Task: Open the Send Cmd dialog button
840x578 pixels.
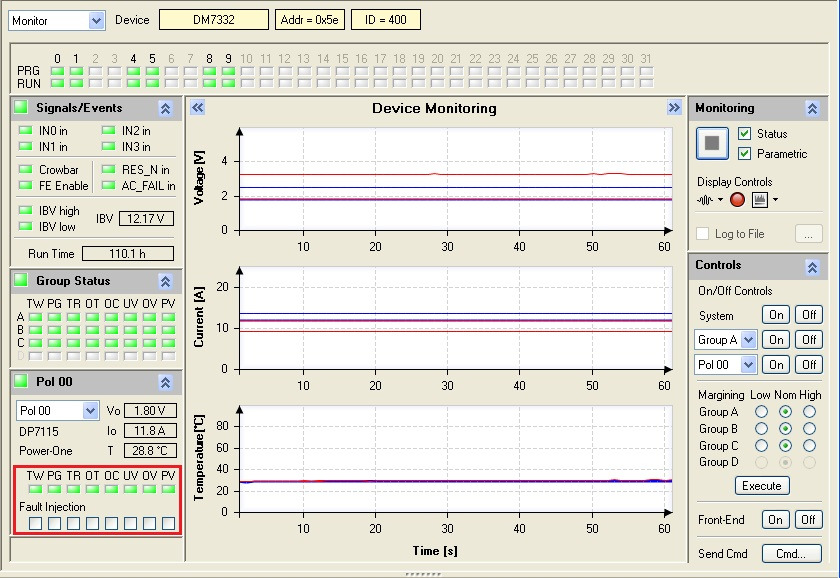Action: coord(791,553)
